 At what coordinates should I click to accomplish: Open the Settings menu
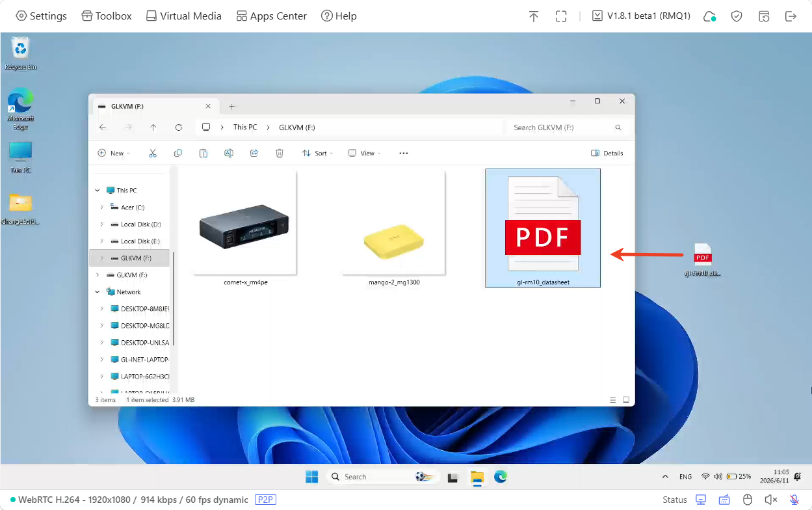pos(41,16)
